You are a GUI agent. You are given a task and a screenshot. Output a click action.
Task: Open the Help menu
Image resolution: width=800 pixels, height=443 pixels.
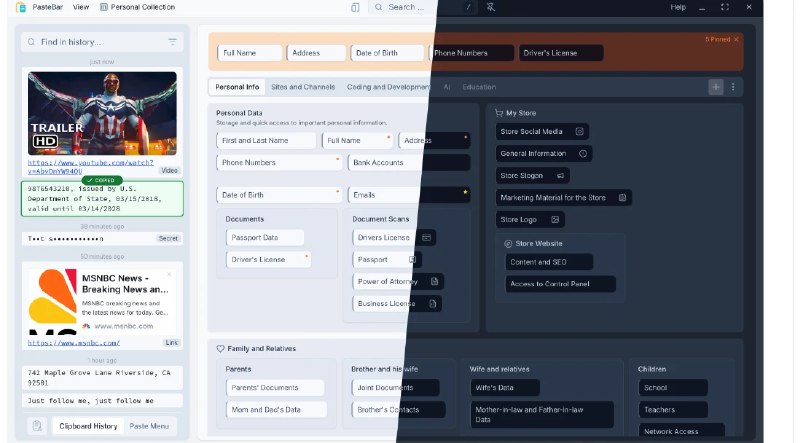pos(678,7)
